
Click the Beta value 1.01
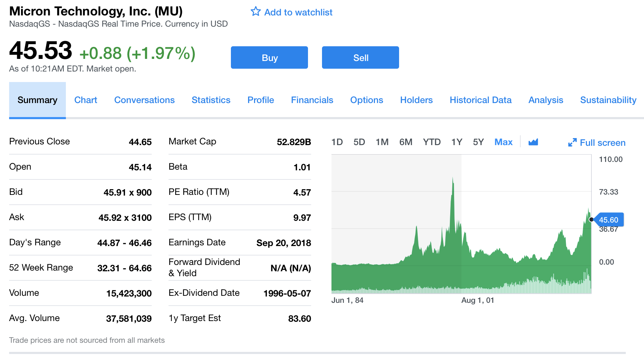[302, 167]
